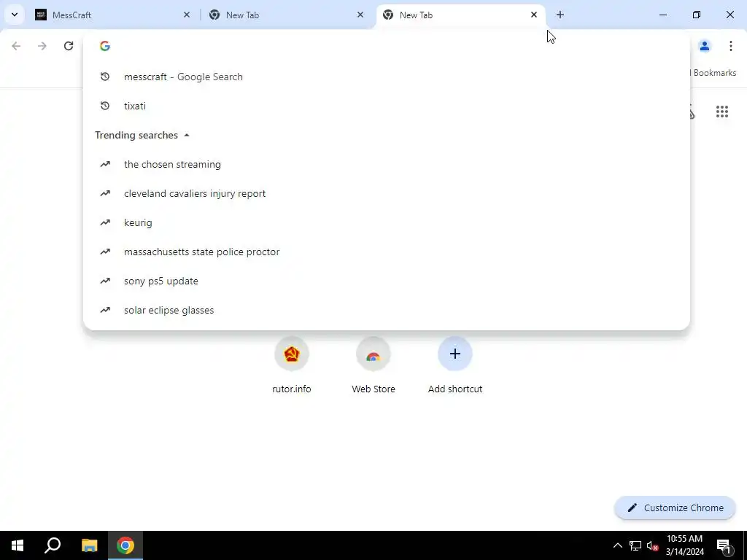Minimize the Chrome window

662,15
